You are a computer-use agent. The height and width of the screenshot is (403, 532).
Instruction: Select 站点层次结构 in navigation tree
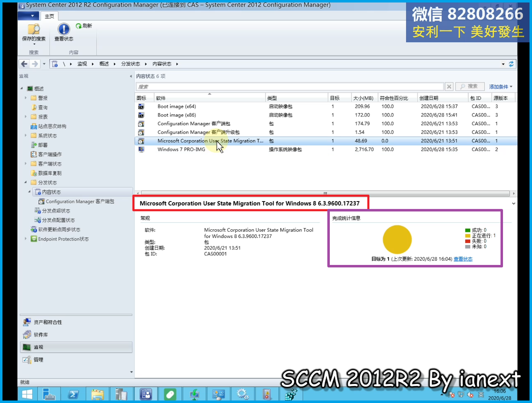(x=48, y=126)
